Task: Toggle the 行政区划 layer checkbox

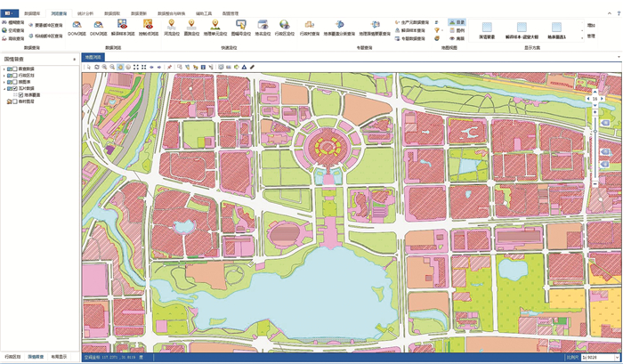Action: (14, 76)
